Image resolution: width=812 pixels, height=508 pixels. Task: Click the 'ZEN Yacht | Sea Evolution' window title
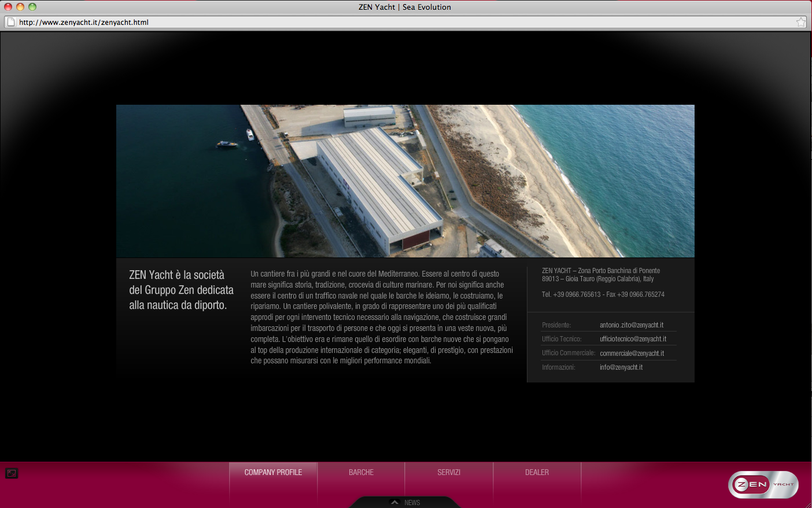pos(405,7)
